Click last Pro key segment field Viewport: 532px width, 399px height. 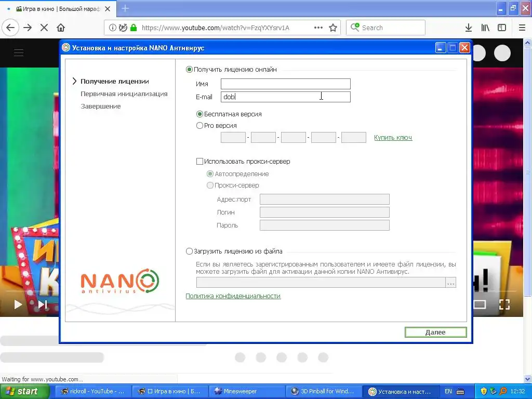tap(353, 137)
